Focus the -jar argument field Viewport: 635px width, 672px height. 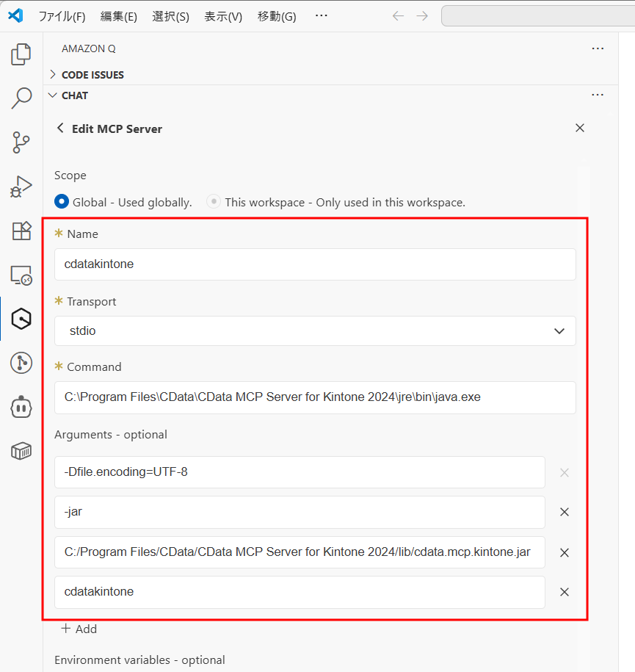pos(300,512)
